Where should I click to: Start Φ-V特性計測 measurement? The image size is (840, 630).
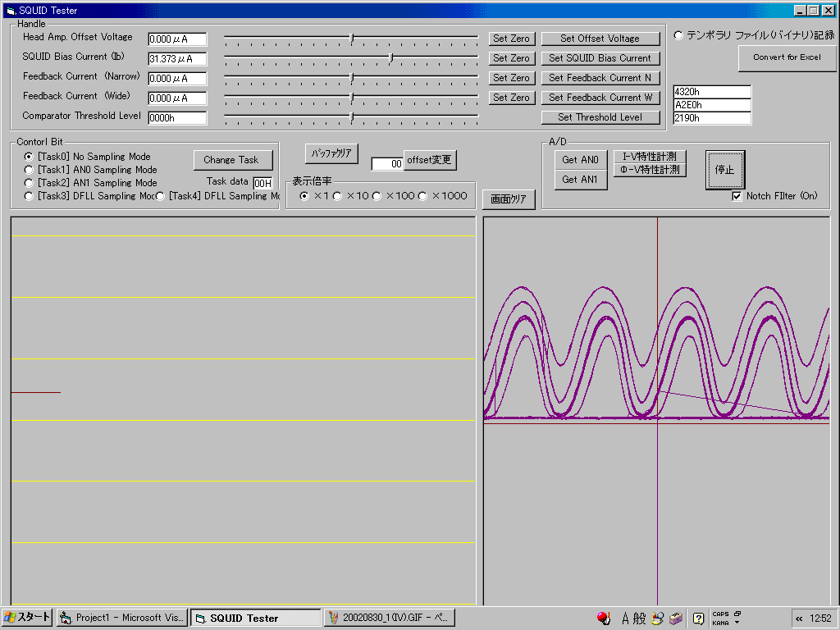click(650, 169)
